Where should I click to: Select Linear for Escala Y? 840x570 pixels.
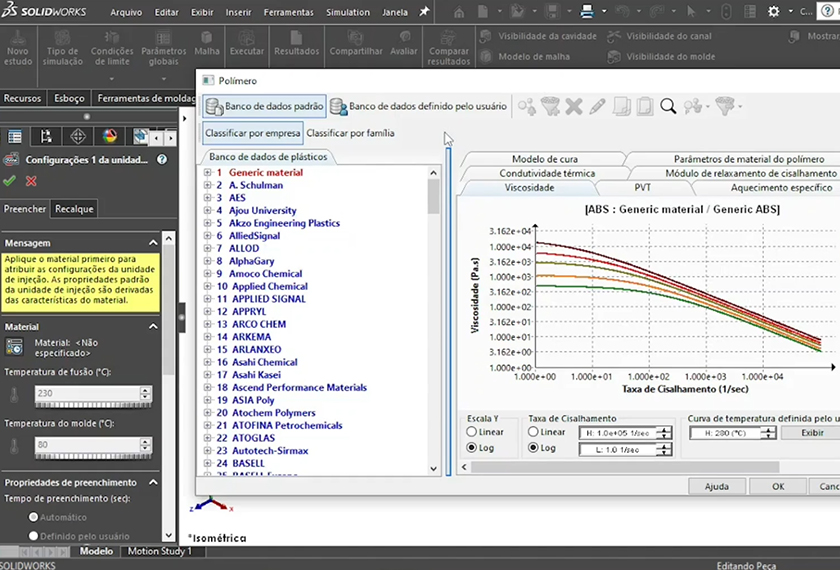(x=471, y=432)
